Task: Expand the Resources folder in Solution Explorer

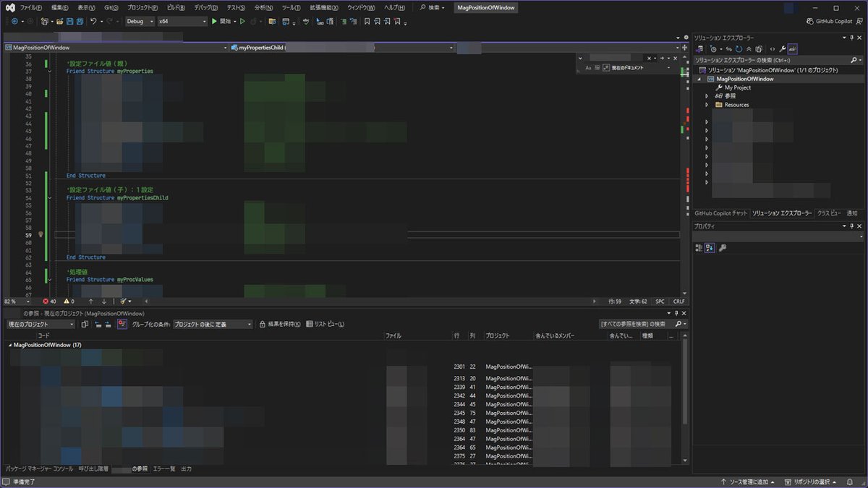Action: (707, 105)
